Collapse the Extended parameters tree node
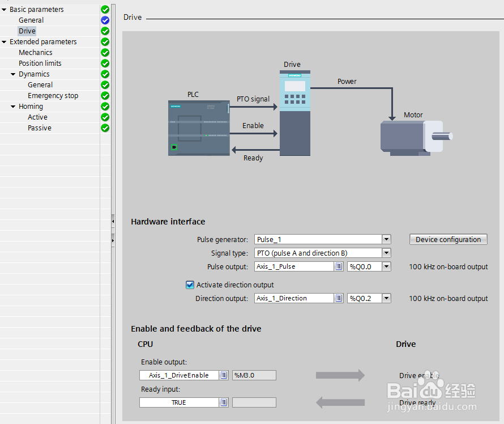 [4, 42]
